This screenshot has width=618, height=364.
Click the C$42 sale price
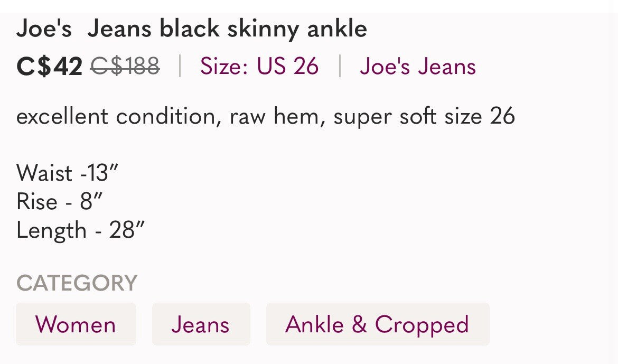[x=49, y=66]
